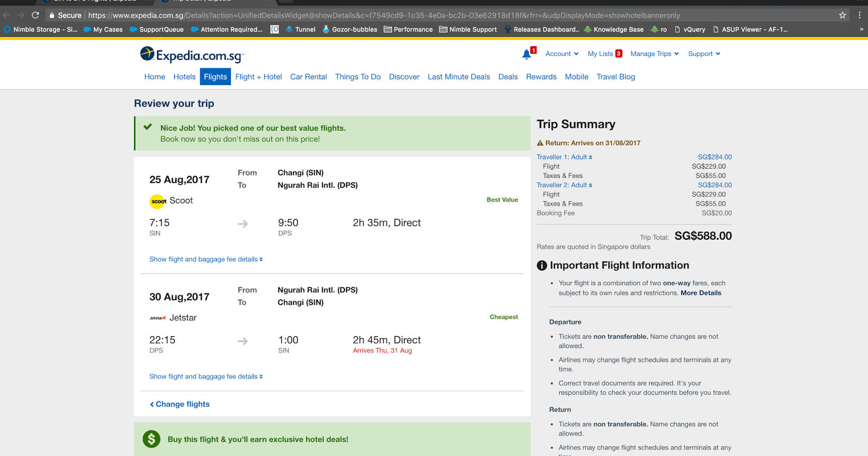Select the Flights tab
Screen dimensions: 868x456
click(x=215, y=76)
